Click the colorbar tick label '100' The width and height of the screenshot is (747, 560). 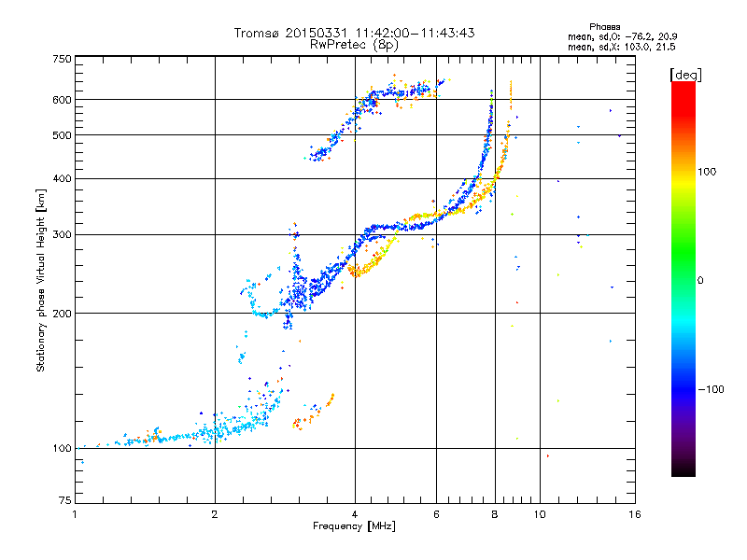click(707, 172)
